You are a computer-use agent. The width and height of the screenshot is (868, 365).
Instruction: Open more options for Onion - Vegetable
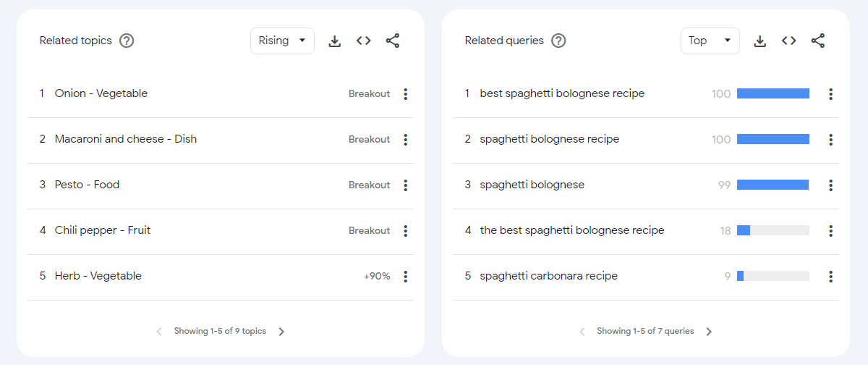pos(406,94)
